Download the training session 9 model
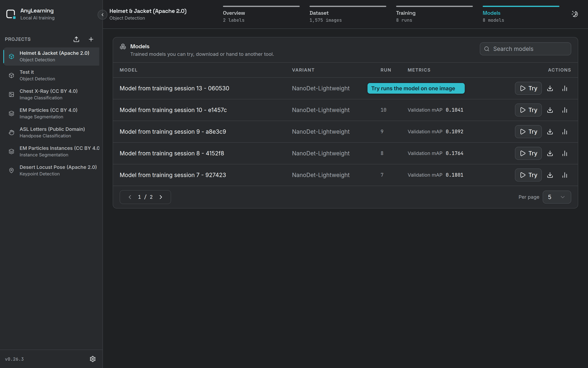The image size is (588, 368). (550, 132)
